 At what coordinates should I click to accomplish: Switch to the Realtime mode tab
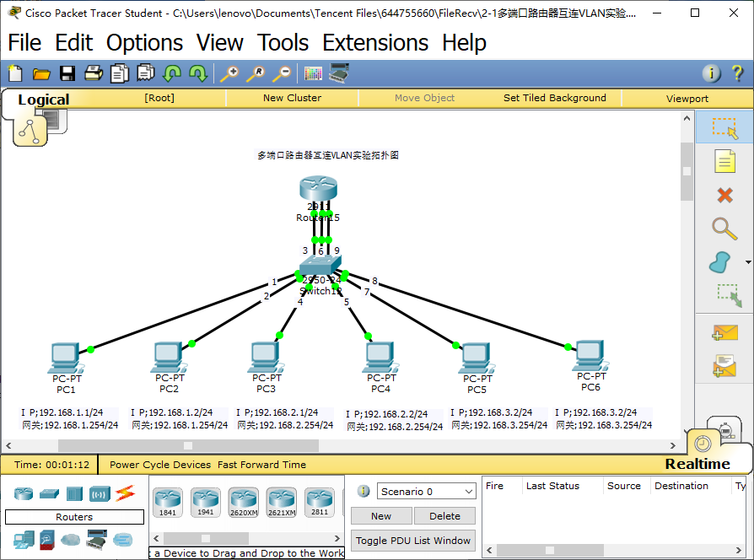point(697,464)
